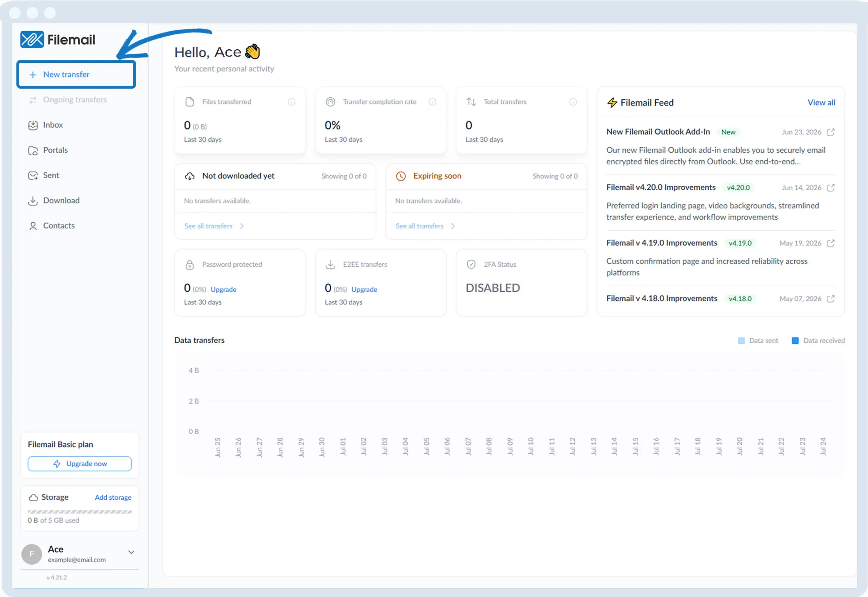Expand the Ace account menu chevron
868x597 pixels.
click(131, 552)
